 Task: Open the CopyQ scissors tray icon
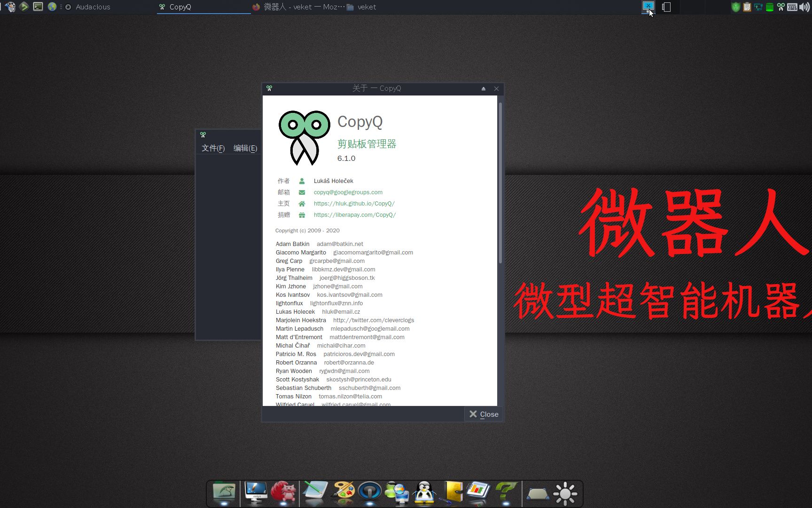[x=781, y=7]
